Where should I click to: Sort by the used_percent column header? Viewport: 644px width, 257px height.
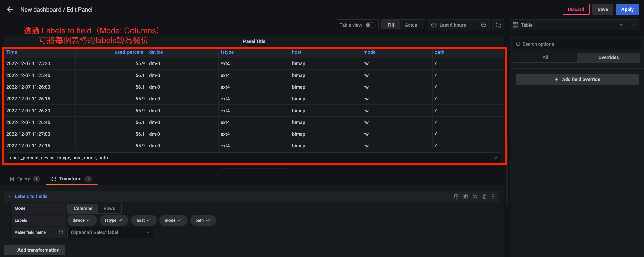coord(129,52)
